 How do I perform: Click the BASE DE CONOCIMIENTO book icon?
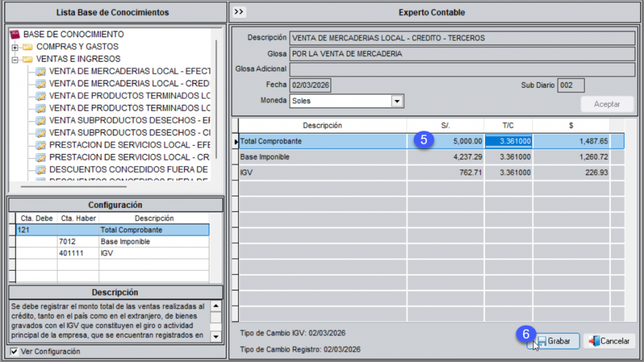(x=15, y=34)
